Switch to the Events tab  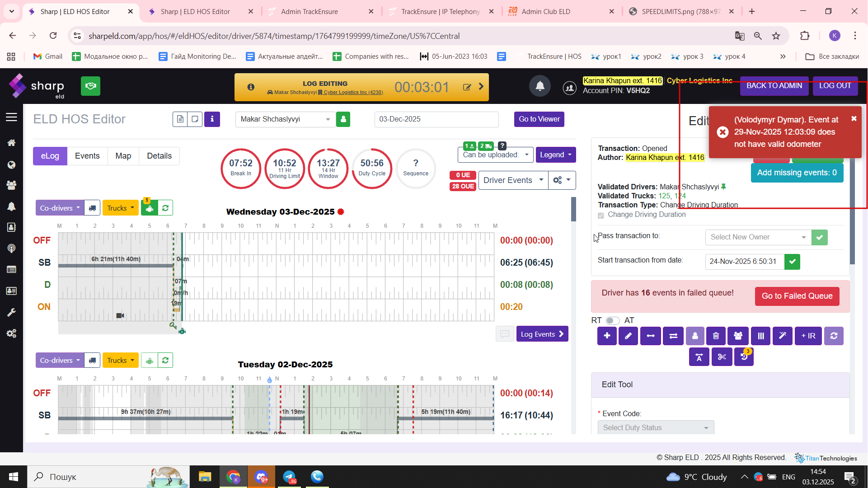click(87, 156)
